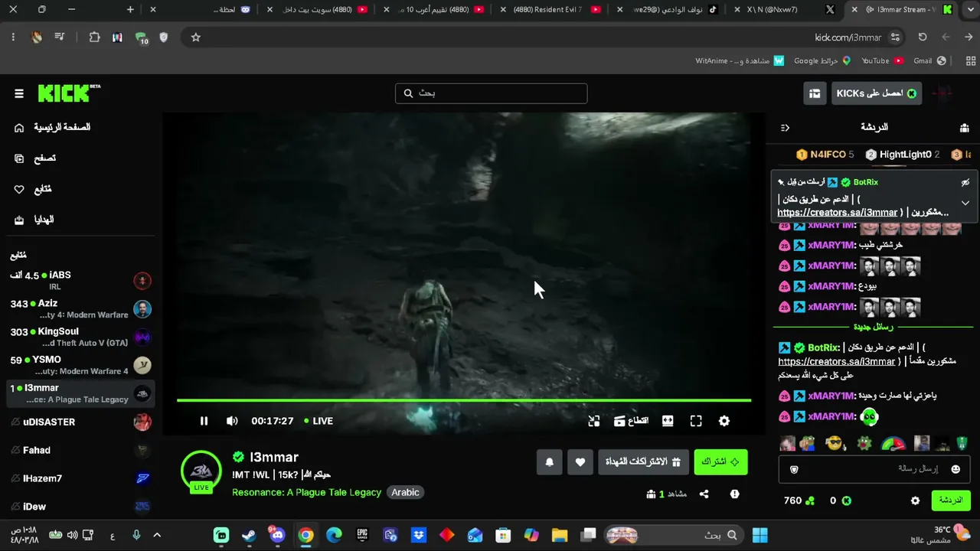Open KingSoul channel in followed list
This screenshot has width=980, height=551.
pos(81,337)
